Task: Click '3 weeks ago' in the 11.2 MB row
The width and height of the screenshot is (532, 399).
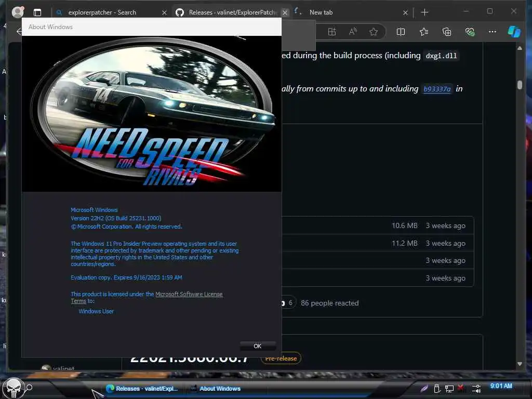Action: [x=445, y=243]
